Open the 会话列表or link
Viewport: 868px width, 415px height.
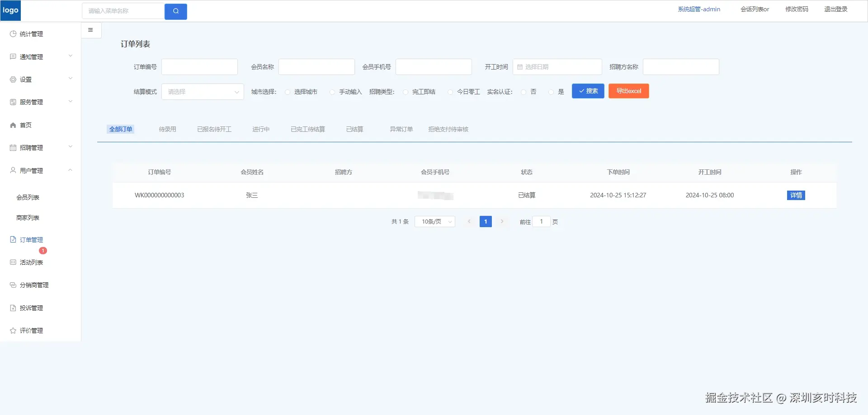(x=755, y=9)
